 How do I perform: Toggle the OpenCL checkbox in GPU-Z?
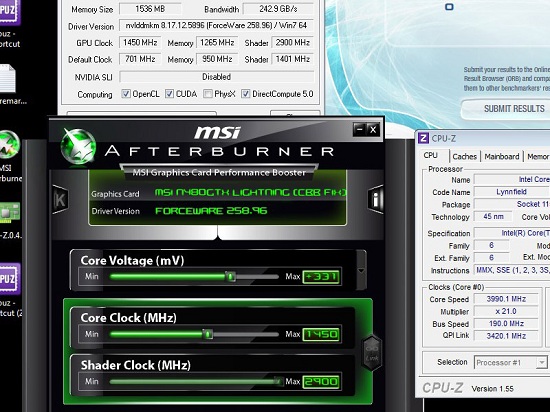click(126, 94)
